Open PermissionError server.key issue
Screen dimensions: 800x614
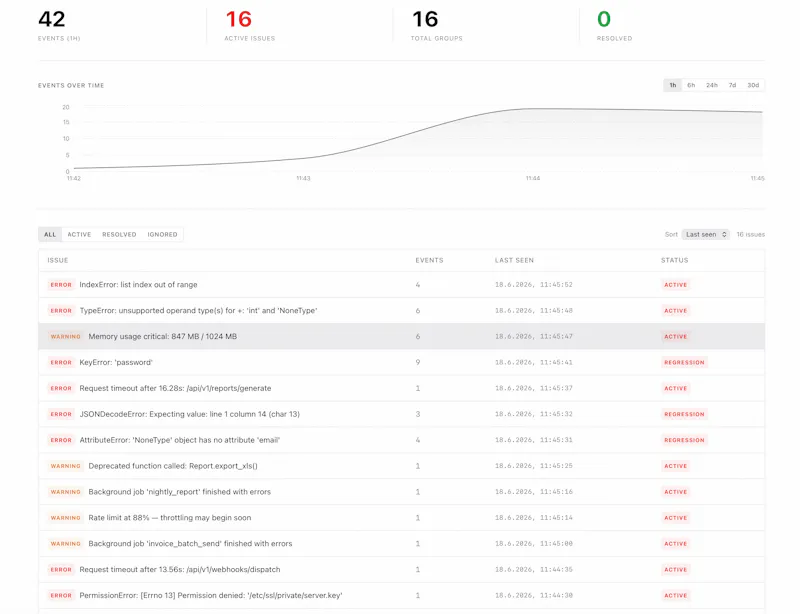coord(401,595)
